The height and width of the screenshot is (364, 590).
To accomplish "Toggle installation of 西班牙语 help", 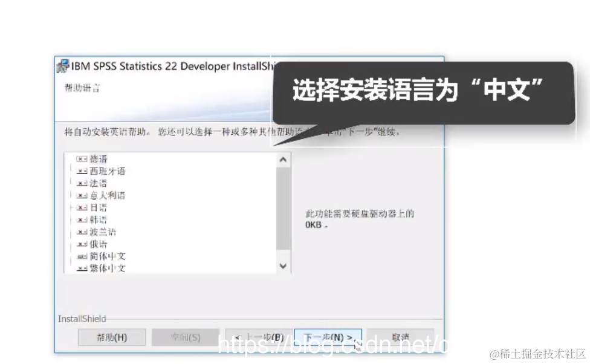I will pos(81,171).
